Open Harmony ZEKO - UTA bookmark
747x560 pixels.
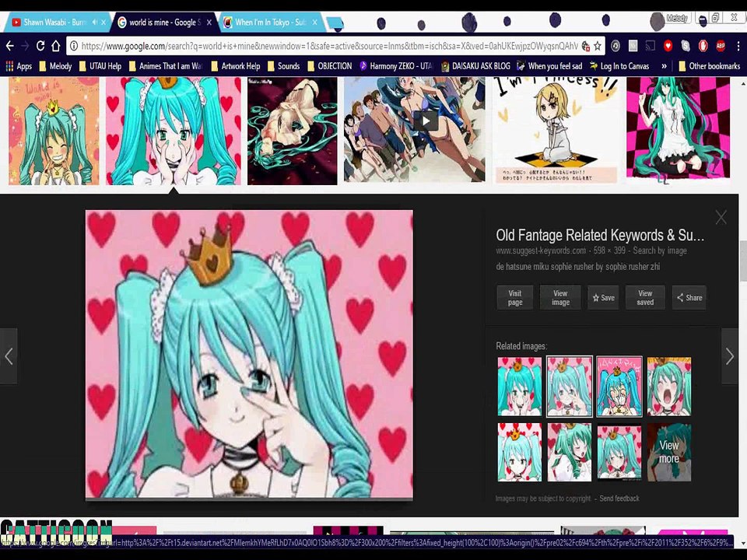coord(396,66)
